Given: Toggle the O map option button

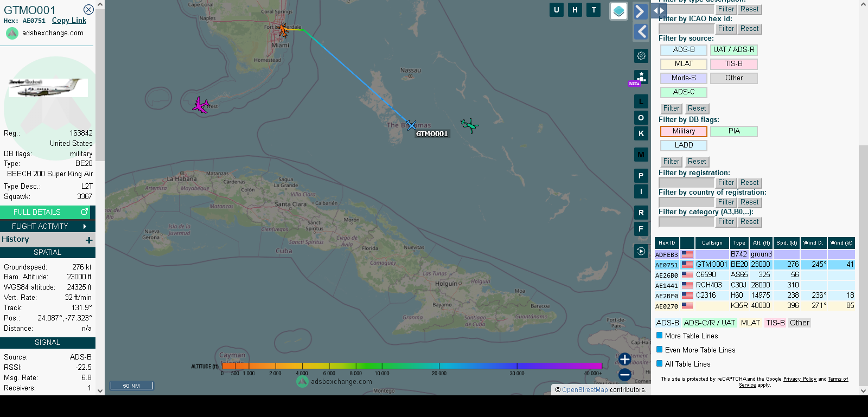Looking at the screenshot, I should [641, 118].
